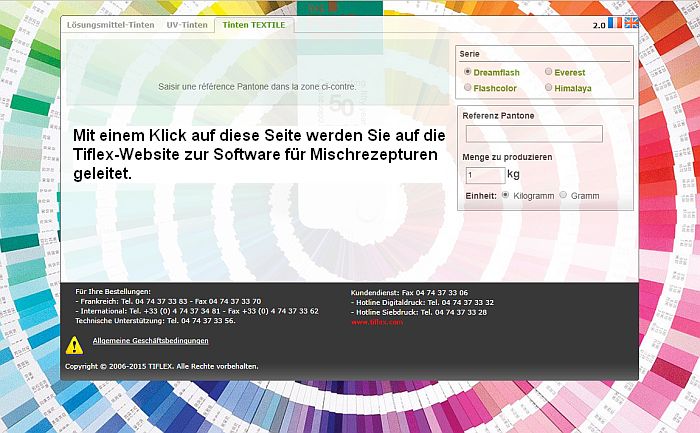Switch language using the French flag icon
The image size is (700, 433).
[615, 22]
